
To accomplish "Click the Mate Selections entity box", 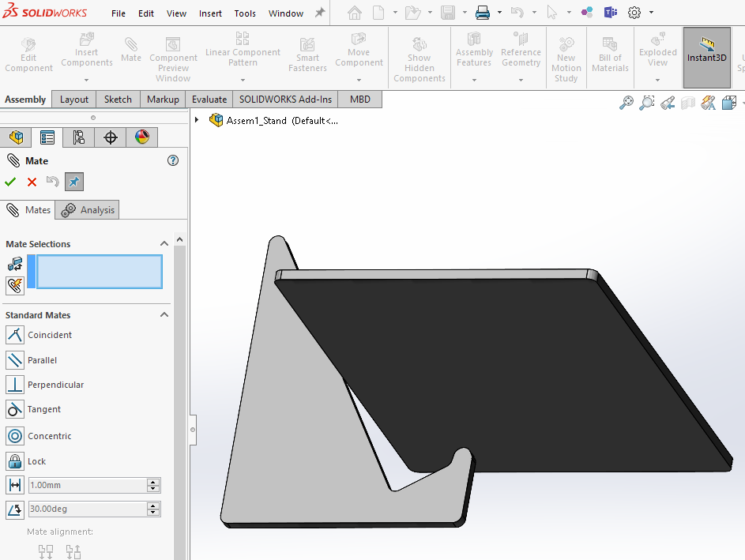I will point(99,272).
